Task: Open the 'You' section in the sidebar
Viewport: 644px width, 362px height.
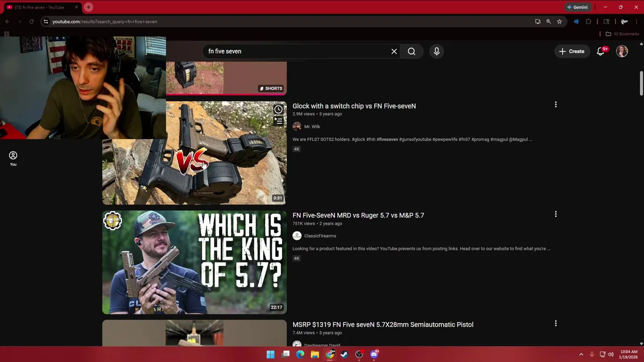Action: click(x=13, y=158)
